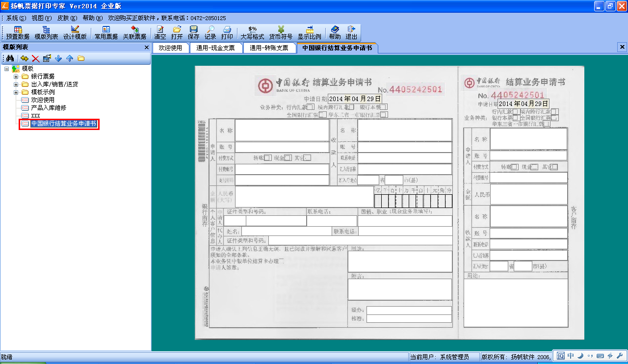
Task: Select 产品入库维修 template in tree
Action: pyautogui.click(x=49, y=108)
